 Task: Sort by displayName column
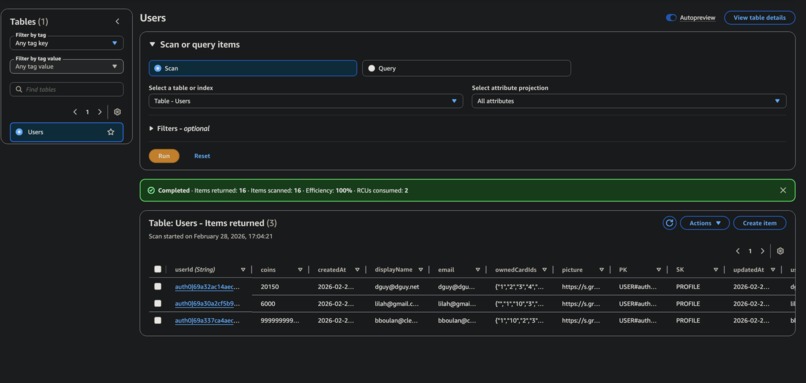tap(420, 269)
